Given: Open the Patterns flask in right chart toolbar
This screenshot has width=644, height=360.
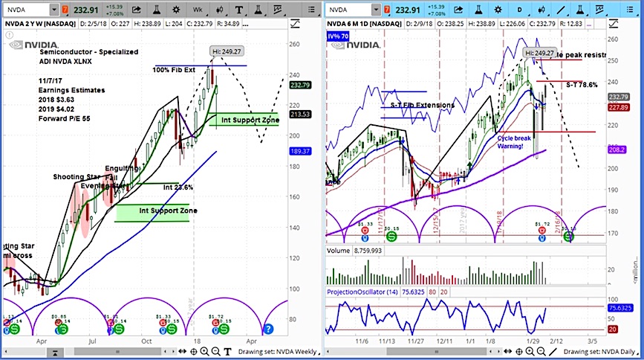Looking at the screenshot, I should (x=580, y=10).
